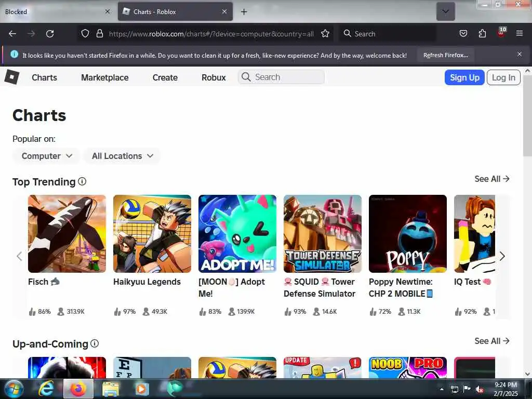The height and width of the screenshot is (399, 532).
Task: Open the shield tracking protection icon
Action: (x=85, y=33)
